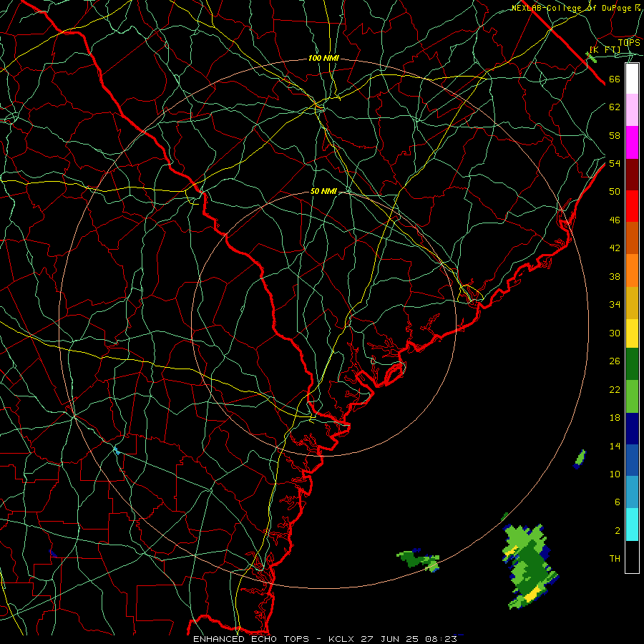Click the "08:23" timestamp

pyautogui.click(x=441, y=639)
